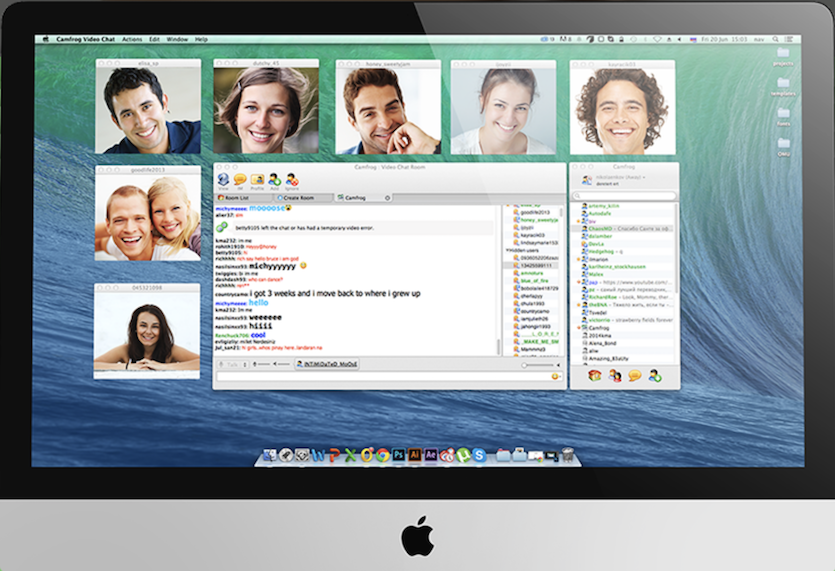Launch Google Chrome from the dock
Screen dimensions: 835x571
[382, 455]
